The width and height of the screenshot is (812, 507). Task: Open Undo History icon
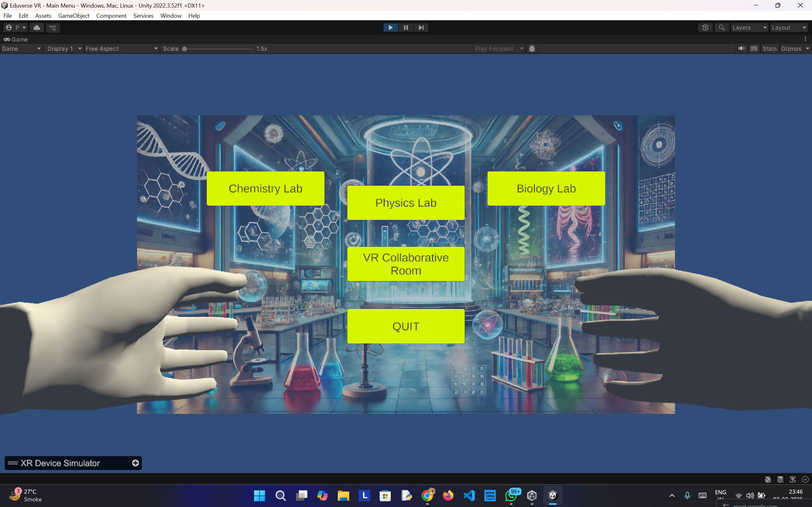(x=705, y=28)
